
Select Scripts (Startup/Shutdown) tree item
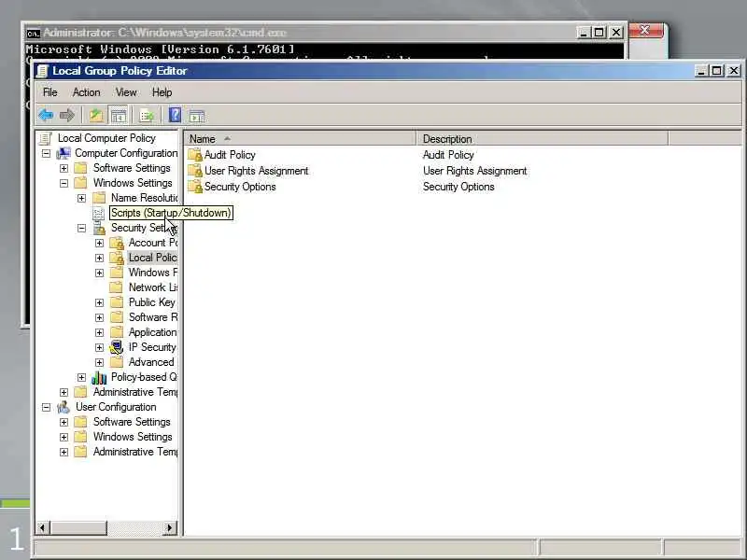[171, 213]
